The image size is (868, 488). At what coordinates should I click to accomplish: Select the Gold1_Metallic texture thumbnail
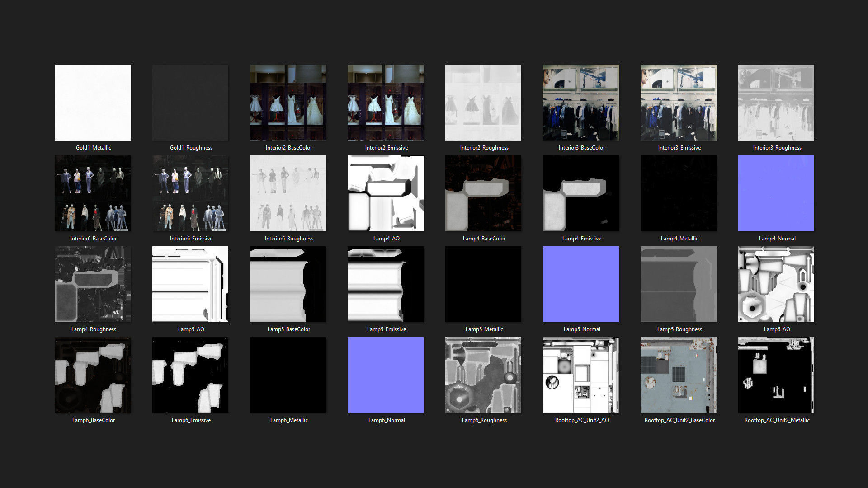point(93,103)
